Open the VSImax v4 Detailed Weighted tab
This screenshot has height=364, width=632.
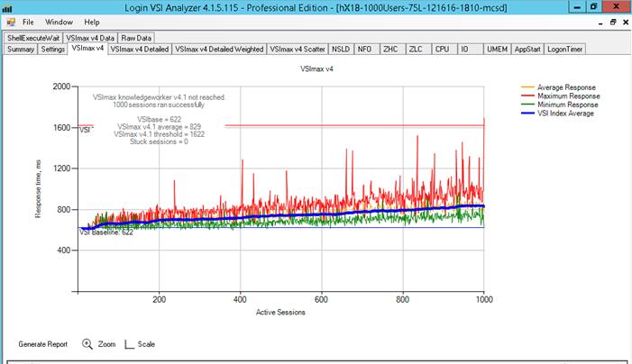pos(219,50)
